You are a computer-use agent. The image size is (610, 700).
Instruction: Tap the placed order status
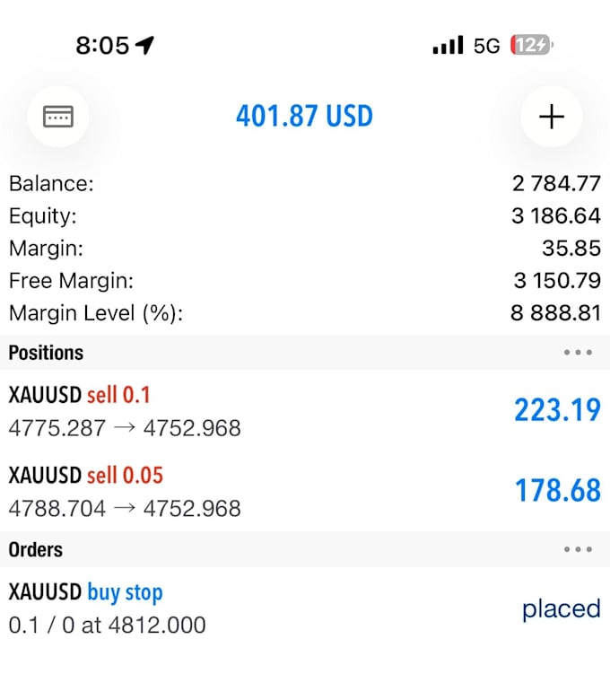[562, 609]
